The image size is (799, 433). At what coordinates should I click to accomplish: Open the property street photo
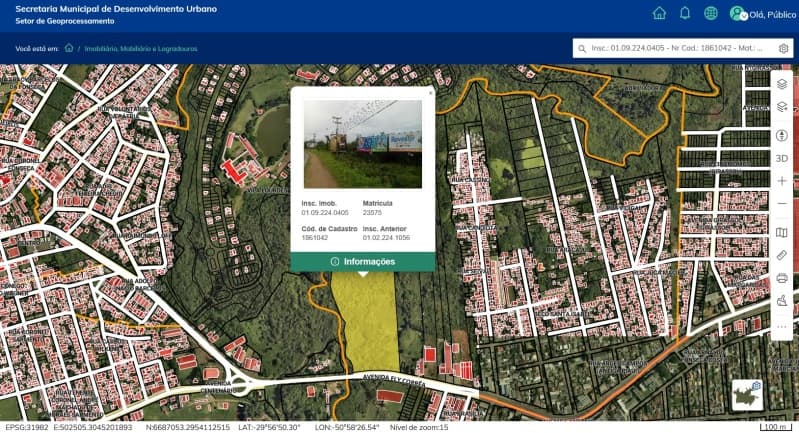(363, 144)
